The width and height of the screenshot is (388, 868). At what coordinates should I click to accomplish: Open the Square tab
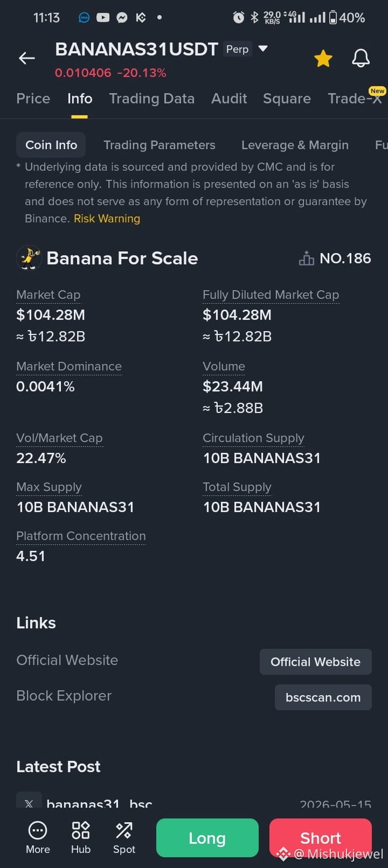[287, 99]
